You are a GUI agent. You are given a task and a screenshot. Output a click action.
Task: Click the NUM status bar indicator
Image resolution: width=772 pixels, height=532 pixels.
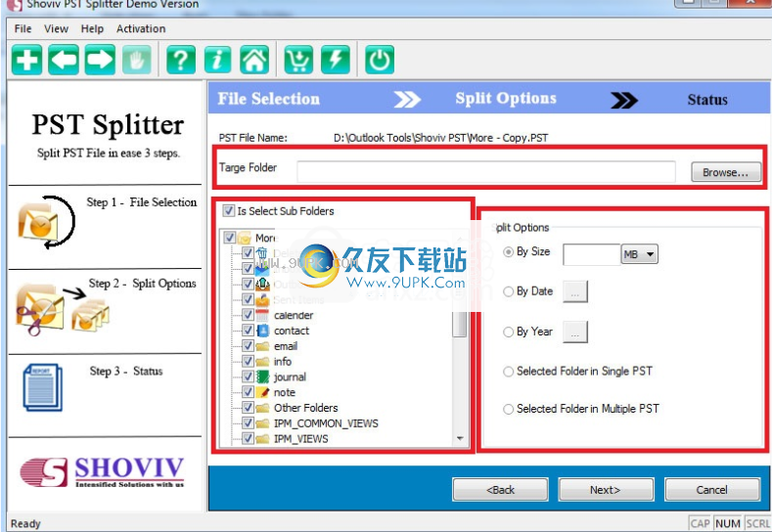[x=728, y=523]
